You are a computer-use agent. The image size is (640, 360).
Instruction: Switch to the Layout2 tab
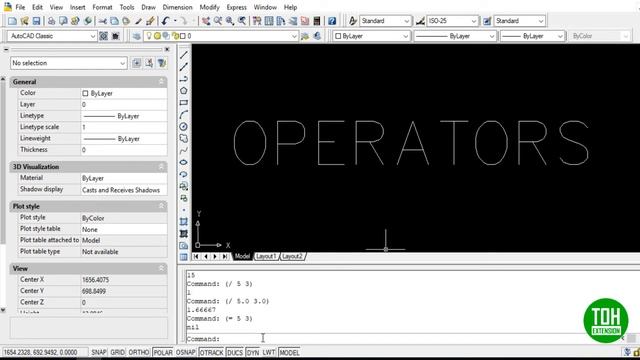(293, 256)
